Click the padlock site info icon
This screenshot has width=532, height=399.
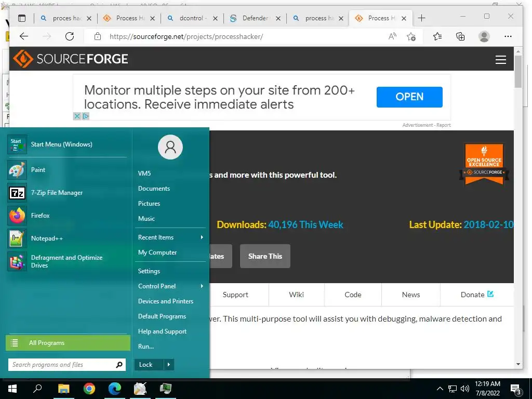98,36
